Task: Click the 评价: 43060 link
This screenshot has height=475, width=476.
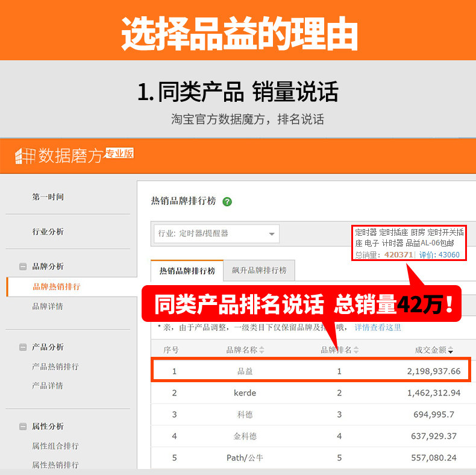Action: click(439, 255)
